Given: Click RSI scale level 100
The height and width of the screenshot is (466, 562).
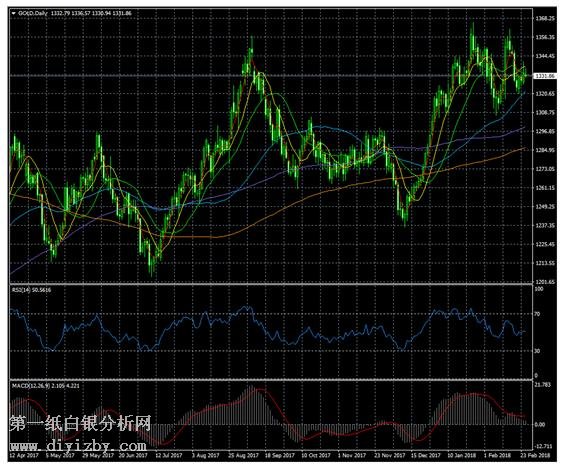Looking at the screenshot, I should (x=539, y=289).
